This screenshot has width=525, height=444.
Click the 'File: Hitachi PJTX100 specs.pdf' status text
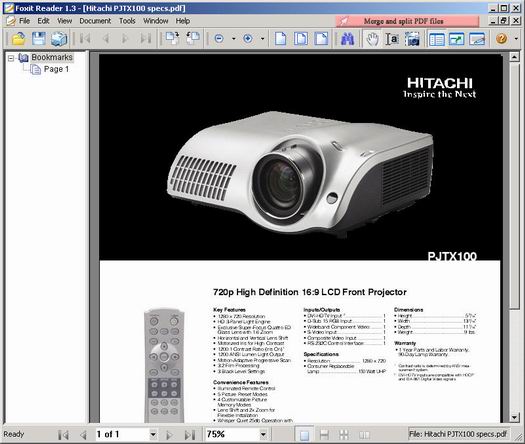[x=458, y=434]
